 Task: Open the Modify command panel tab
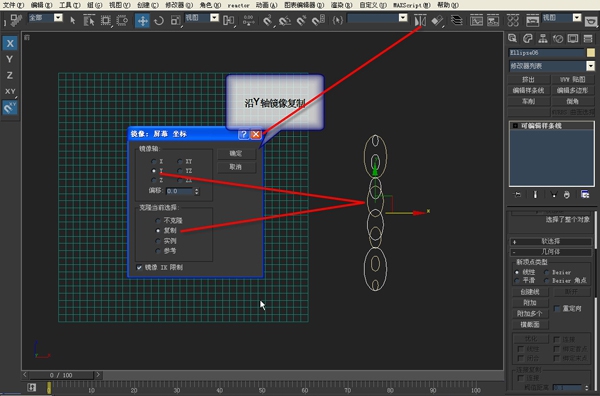(x=528, y=38)
